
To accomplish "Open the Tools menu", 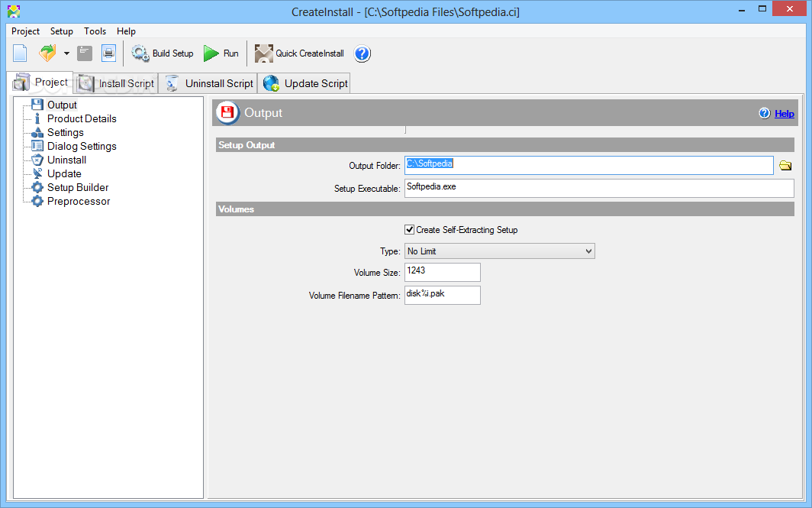I will pyautogui.click(x=95, y=31).
